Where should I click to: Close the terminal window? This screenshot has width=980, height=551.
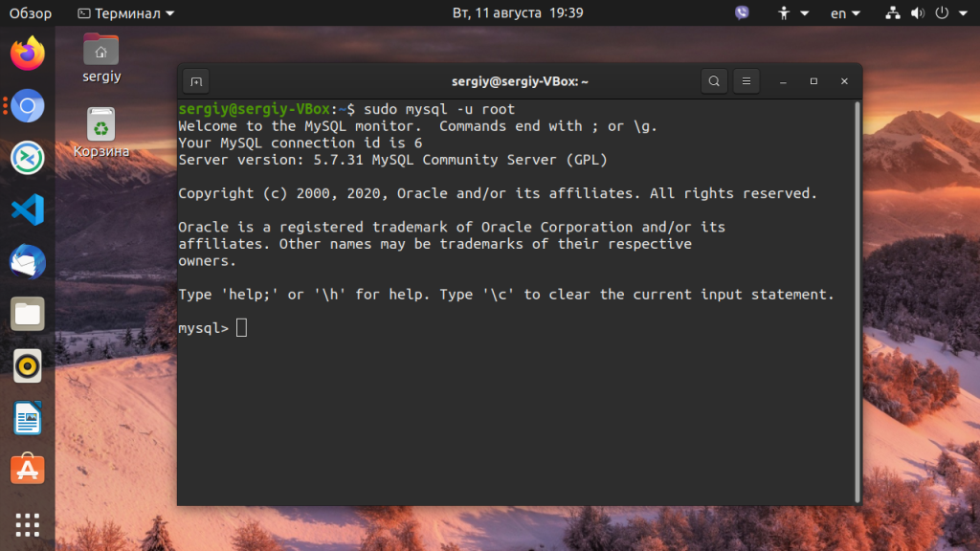tap(844, 81)
